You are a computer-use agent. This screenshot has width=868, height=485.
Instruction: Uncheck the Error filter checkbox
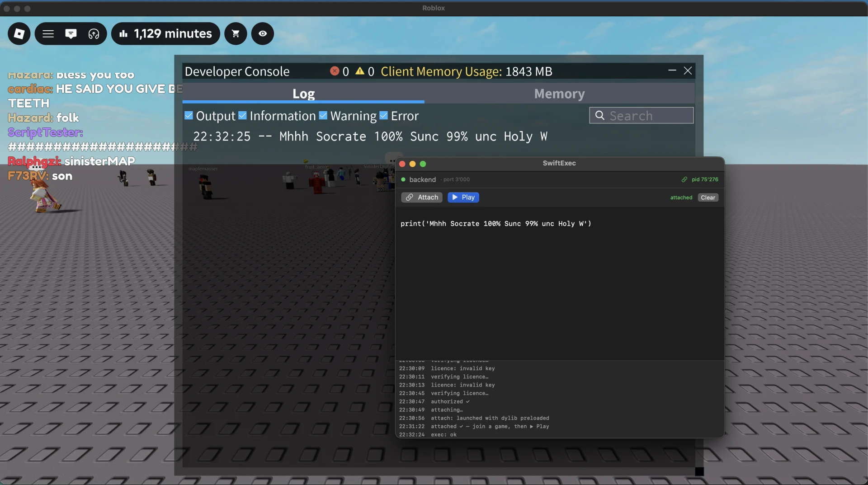384,116
